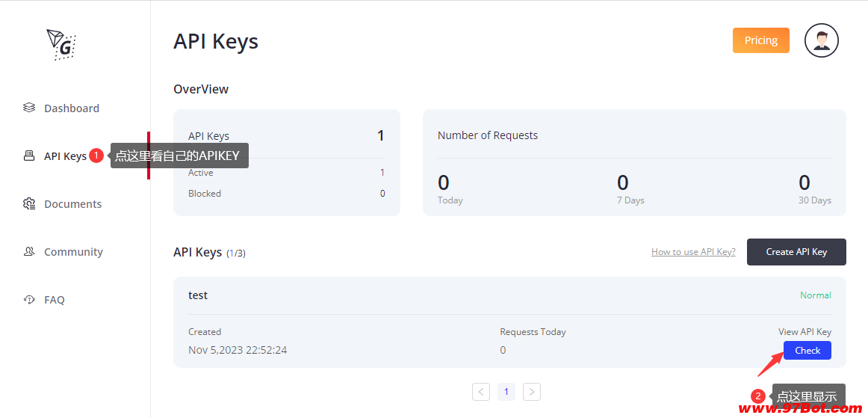Open the FAQ menu item

pyautogui.click(x=55, y=300)
